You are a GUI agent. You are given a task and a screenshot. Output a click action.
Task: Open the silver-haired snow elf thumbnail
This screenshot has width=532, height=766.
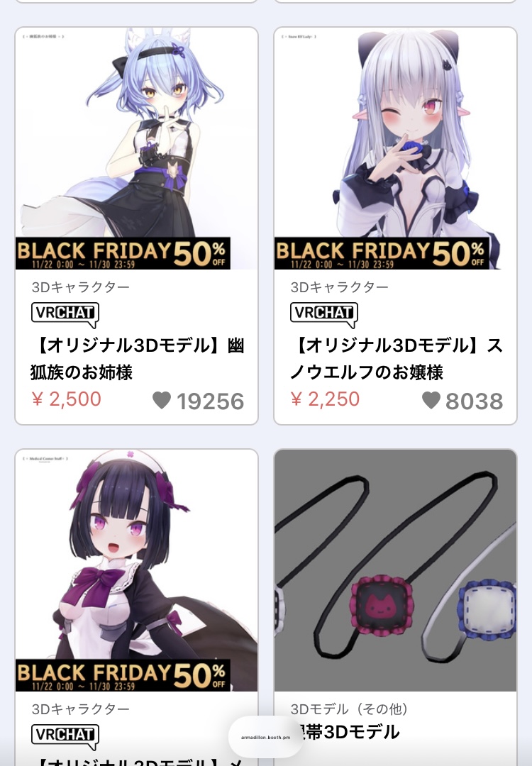pyautogui.click(x=395, y=148)
